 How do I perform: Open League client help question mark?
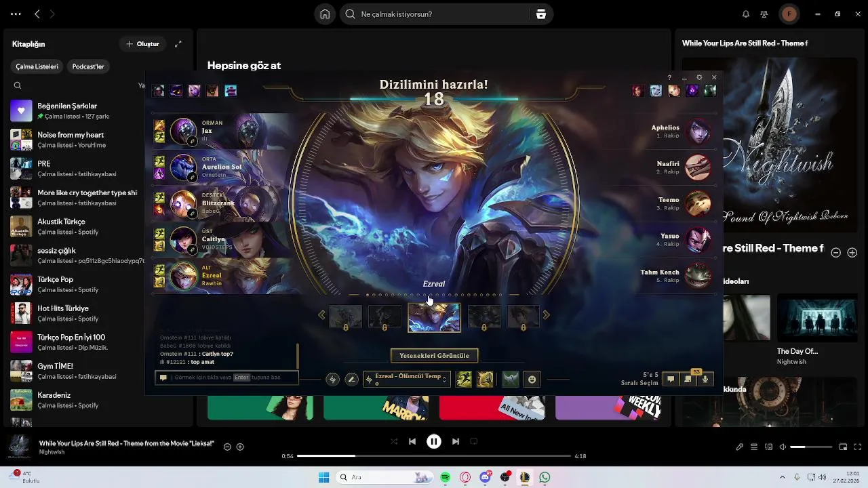point(669,78)
